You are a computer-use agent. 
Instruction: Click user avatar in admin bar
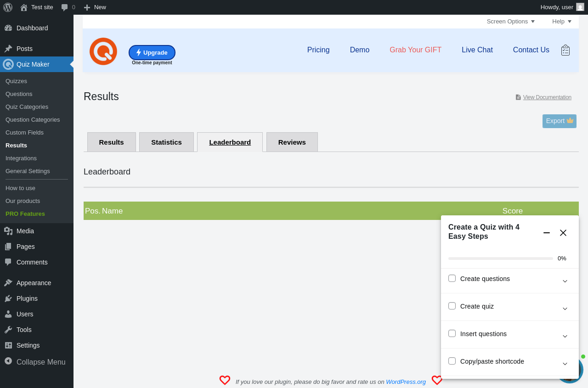(x=580, y=7)
